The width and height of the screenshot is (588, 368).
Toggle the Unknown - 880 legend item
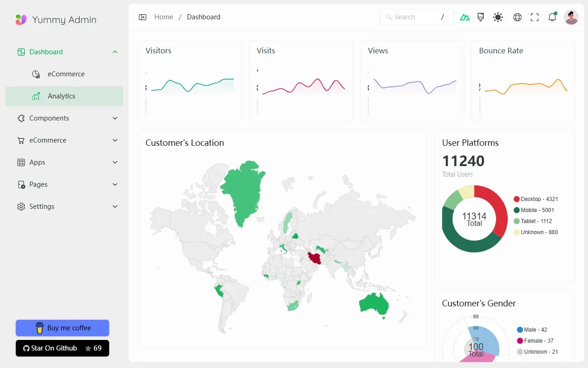click(536, 232)
